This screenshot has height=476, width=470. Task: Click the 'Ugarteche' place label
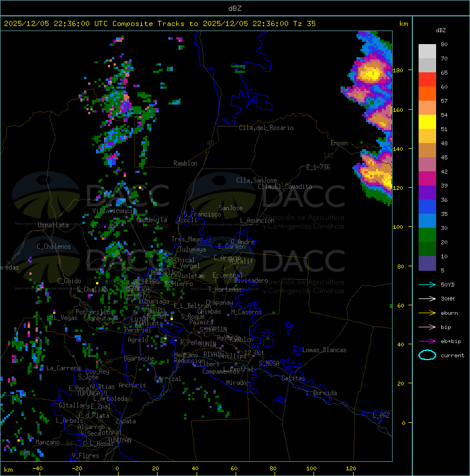tap(140, 358)
